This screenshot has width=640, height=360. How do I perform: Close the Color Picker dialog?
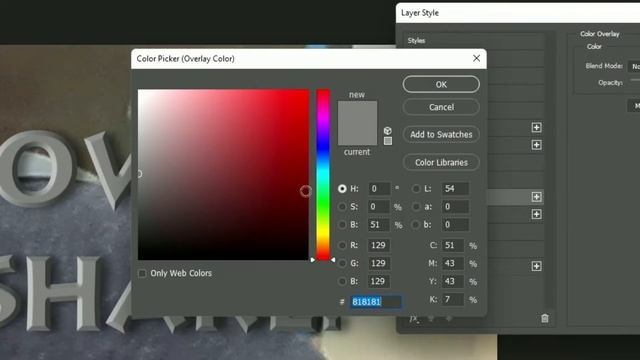click(x=476, y=58)
